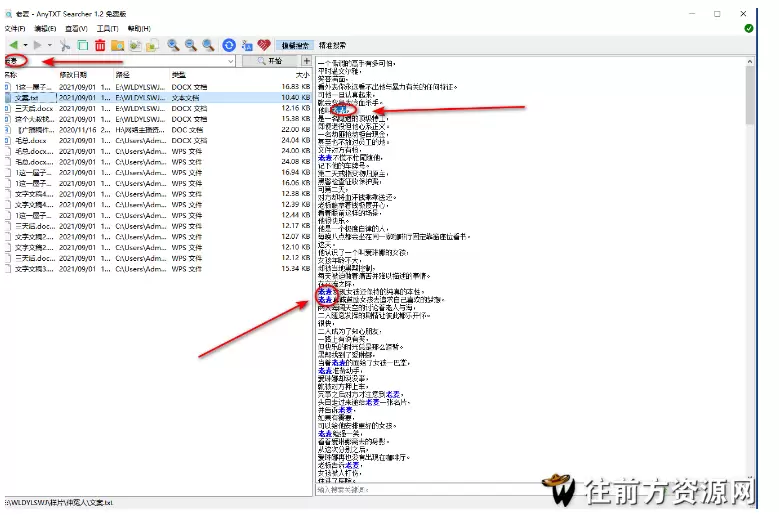Start the search with 开始 button
The width and height of the screenshot is (779, 515).
[x=270, y=61]
